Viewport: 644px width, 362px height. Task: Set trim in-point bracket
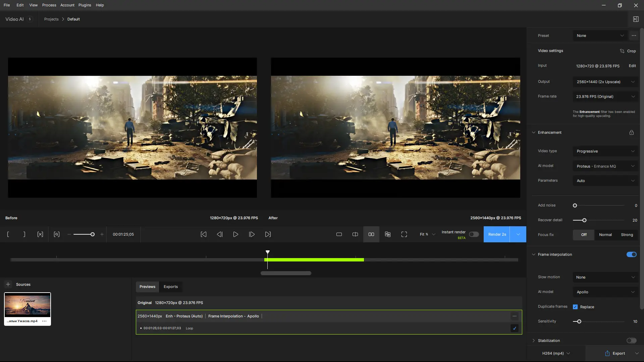tap(8, 234)
